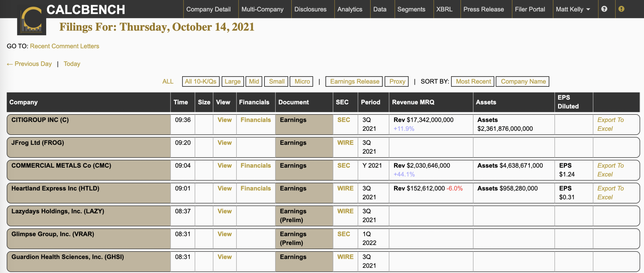
Task: Open Recent Comment Letters link
Action: click(64, 46)
